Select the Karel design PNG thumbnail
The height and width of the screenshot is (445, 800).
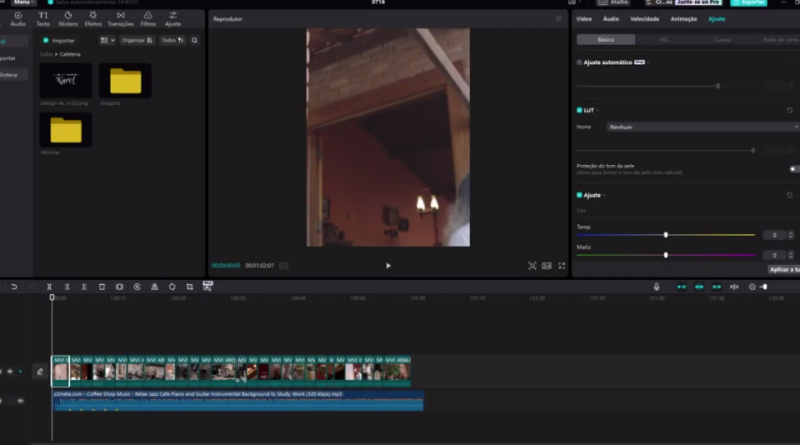tap(66, 80)
